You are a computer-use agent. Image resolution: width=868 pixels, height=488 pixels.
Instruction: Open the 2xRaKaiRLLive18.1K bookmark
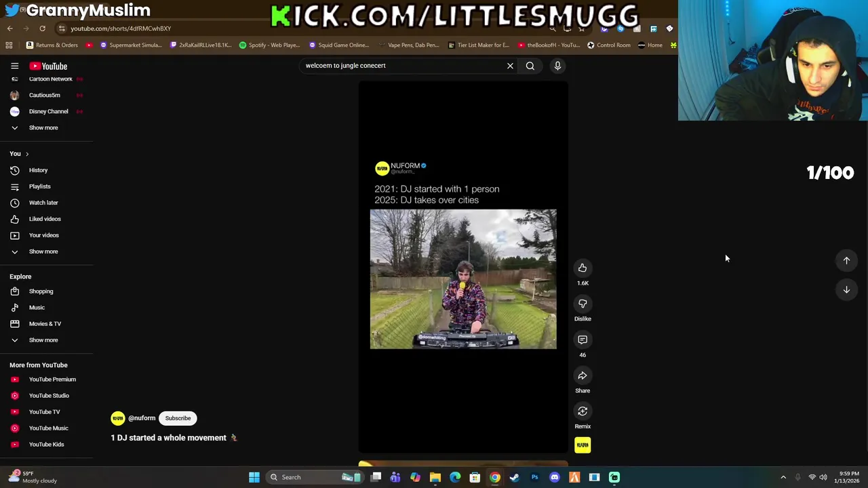pos(201,45)
